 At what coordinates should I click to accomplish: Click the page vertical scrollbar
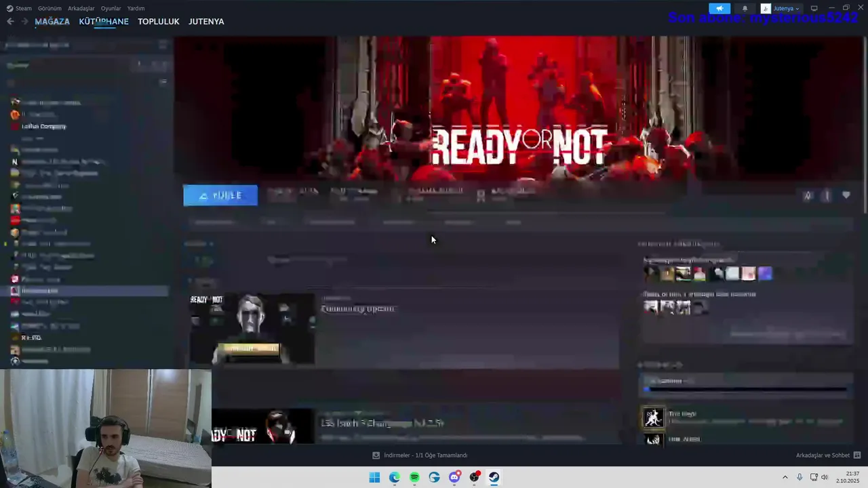tap(865, 125)
